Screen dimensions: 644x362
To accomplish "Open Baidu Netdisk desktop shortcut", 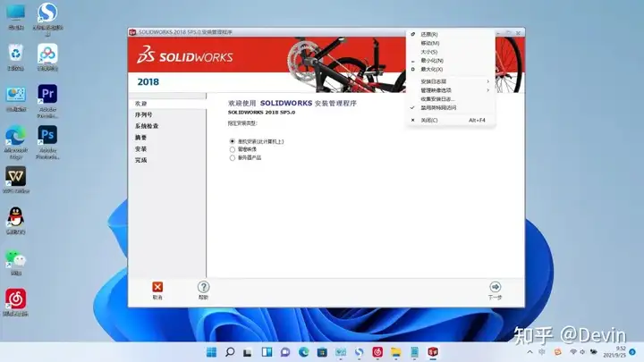I will pyautogui.click(x=47, y=57).
